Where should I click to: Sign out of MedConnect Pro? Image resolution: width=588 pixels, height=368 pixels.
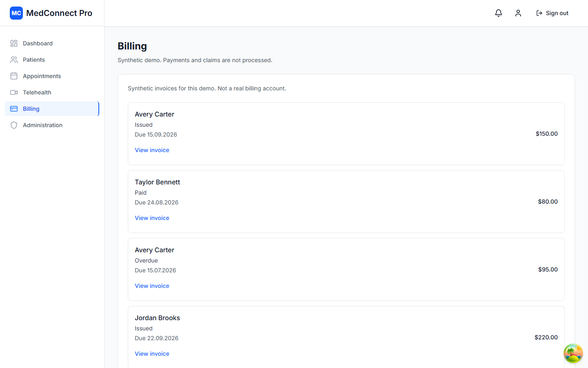click(552, 13)
